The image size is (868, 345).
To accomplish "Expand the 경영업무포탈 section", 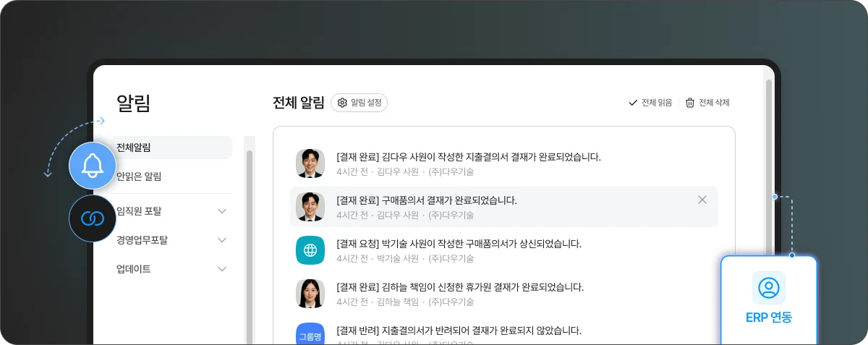I will pyautogui.click(x=222, y=239).
